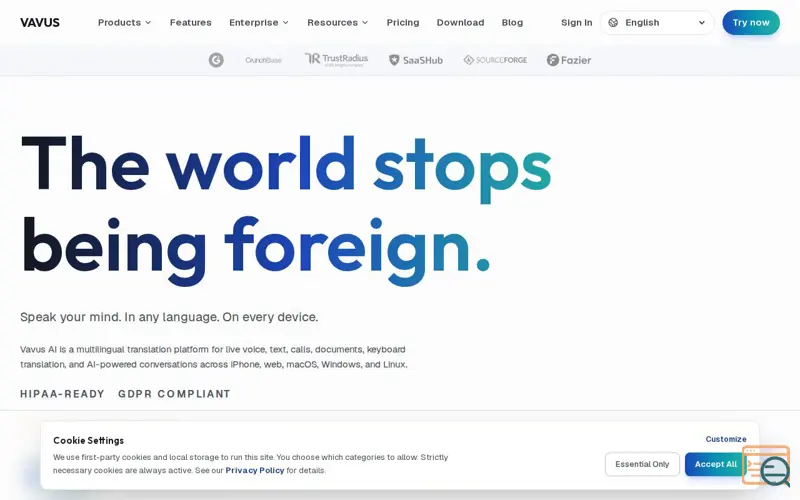Click the Fazier logo
This screenshot has width=800, height=500.
[x=569, y=60]
